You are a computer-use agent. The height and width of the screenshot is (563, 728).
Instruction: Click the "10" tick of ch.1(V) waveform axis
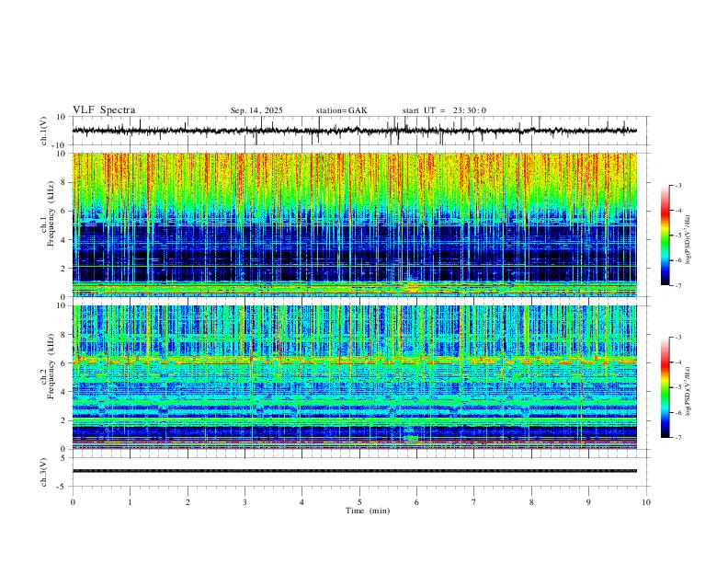tap(62, 117)
